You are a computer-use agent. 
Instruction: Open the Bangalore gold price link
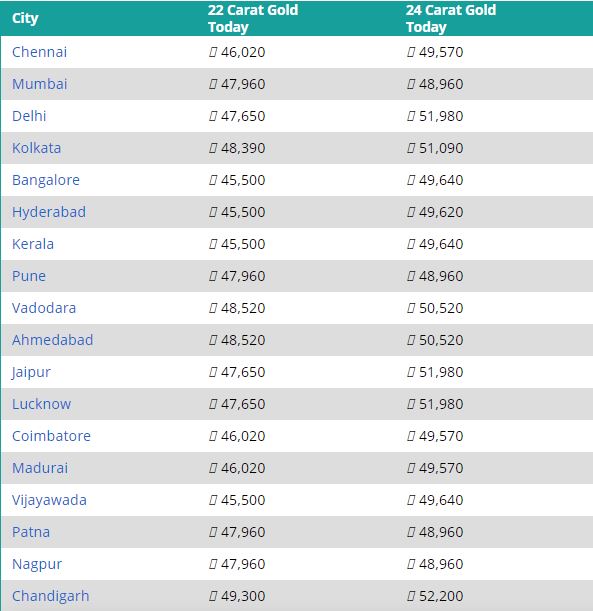pos(46,180)
